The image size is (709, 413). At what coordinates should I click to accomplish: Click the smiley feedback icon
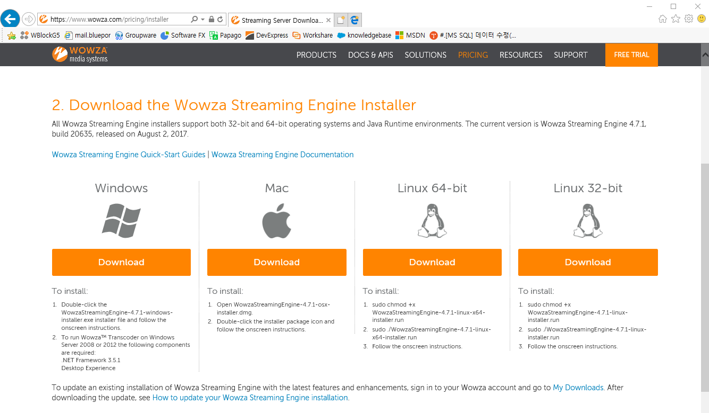coord(701,19)
